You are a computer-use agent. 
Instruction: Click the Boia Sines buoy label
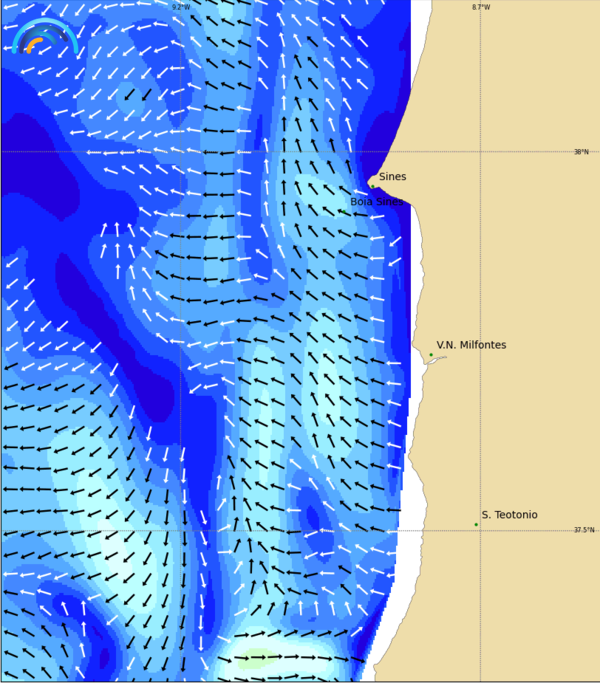pyautogui.click(x=376, y=202)
